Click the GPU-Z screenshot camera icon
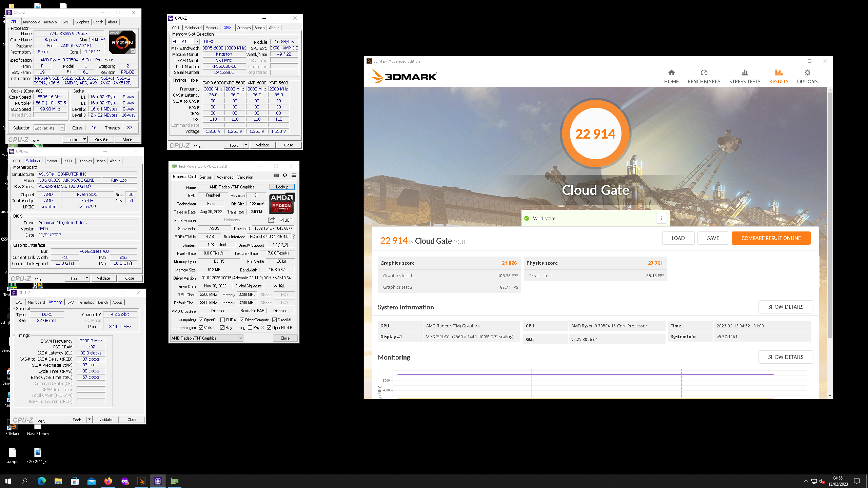 (276, 175)
